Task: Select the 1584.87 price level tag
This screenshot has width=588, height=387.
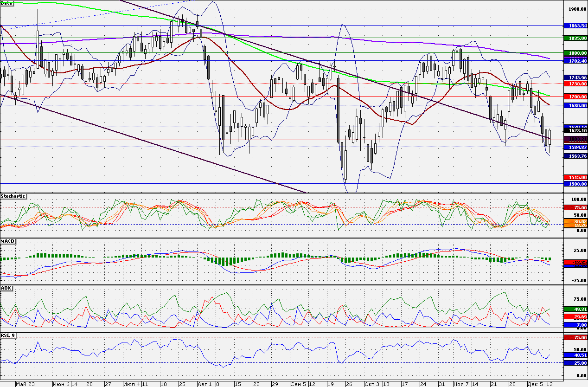Action: [575, 147]
